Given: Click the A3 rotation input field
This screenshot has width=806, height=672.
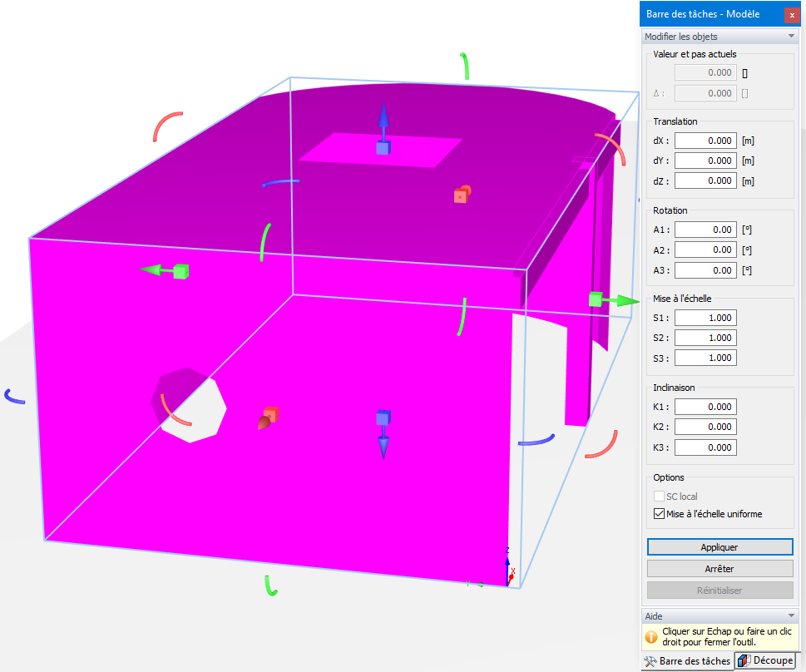Looking at the screenshot, I should point(705,270).
